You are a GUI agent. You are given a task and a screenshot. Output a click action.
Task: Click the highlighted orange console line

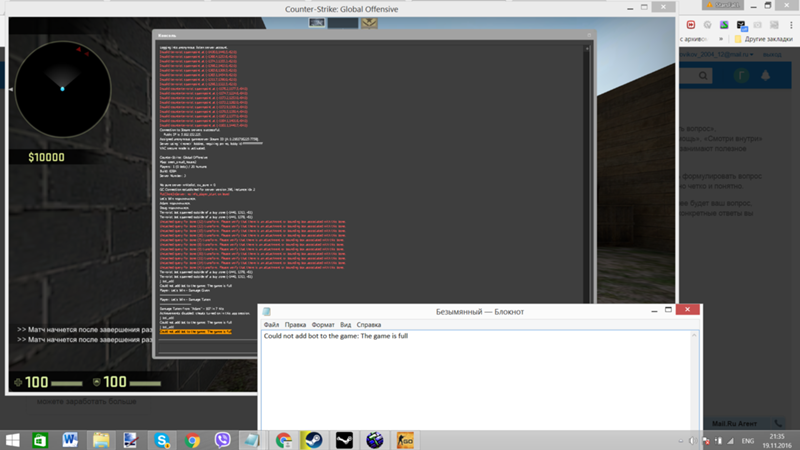pyautogui.click(x=195, y=332)
